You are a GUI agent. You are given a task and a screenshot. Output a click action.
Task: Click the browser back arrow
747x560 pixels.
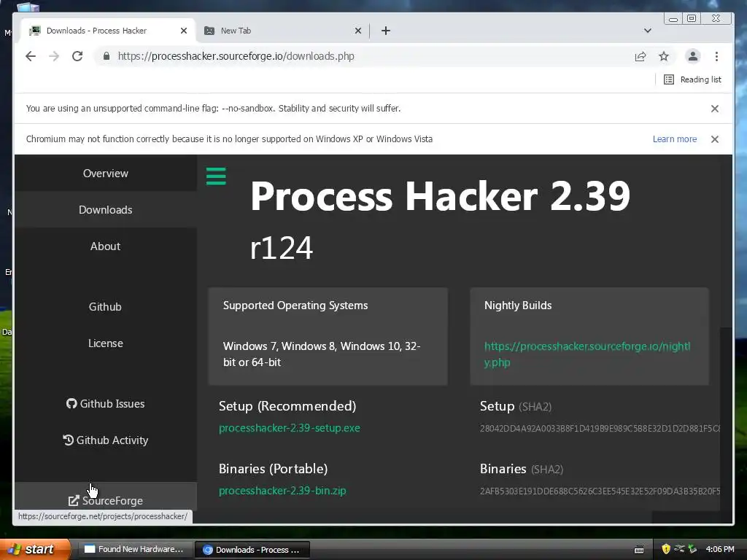click(x=31, y=56)
